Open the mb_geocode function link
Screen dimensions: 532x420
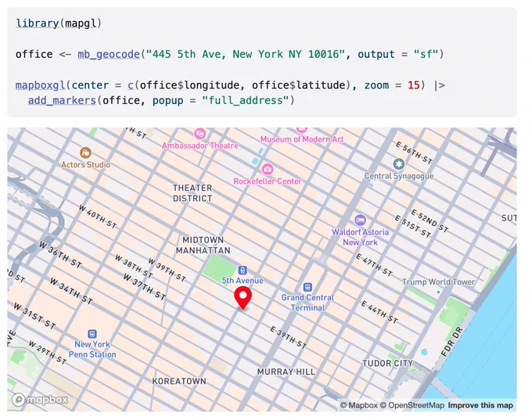pos(109,54)
